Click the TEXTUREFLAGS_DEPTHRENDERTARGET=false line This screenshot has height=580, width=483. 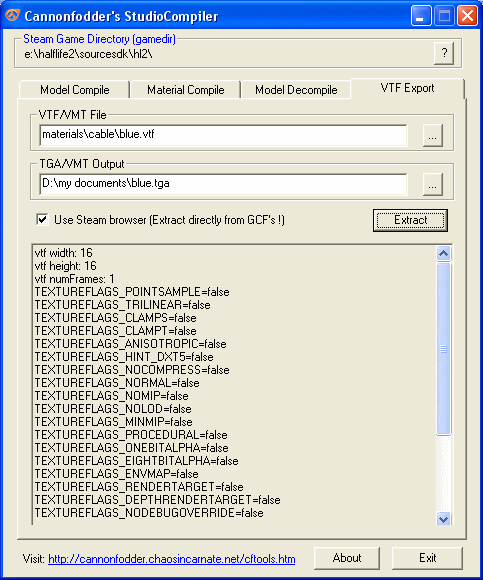click(x=158, y=500)
